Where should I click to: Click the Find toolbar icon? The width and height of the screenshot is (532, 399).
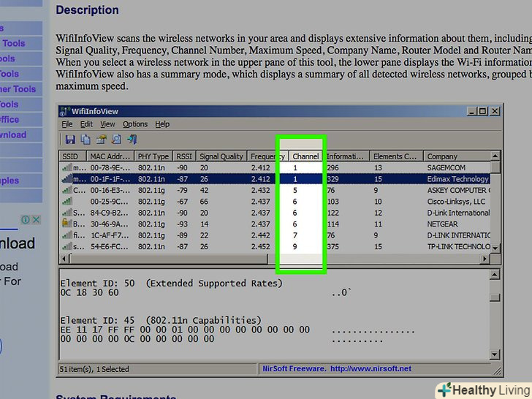[116, 140]
